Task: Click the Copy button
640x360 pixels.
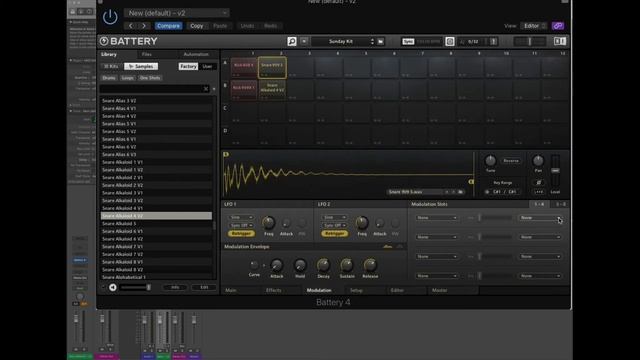Action: [196, 26]
